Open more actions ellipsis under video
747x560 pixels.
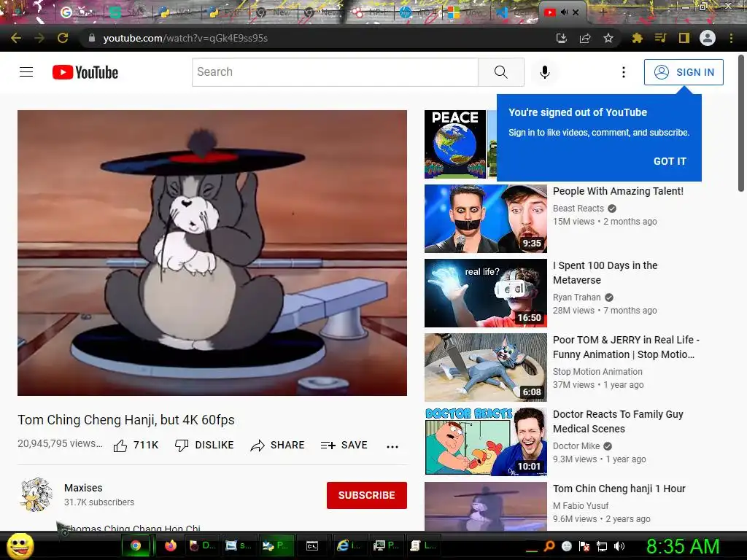click(392, 447)
